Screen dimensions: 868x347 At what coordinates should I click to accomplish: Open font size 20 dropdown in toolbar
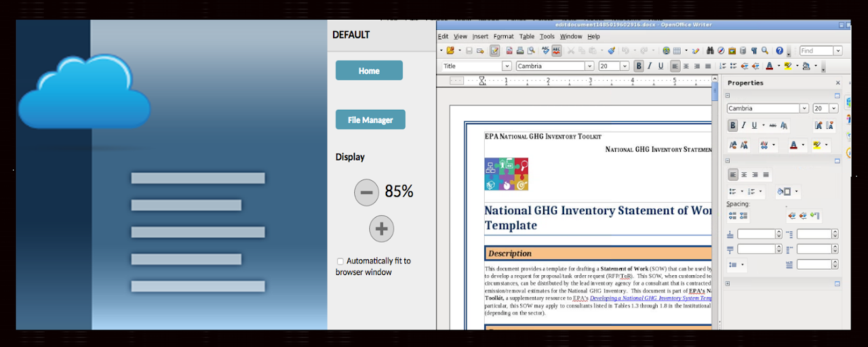tap(624, 66)
